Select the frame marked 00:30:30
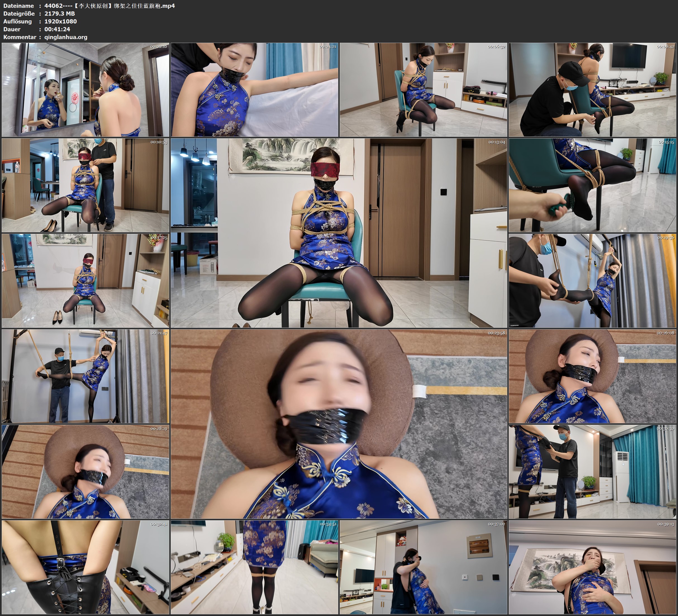678x616 pixels. [x=592, y=472]
